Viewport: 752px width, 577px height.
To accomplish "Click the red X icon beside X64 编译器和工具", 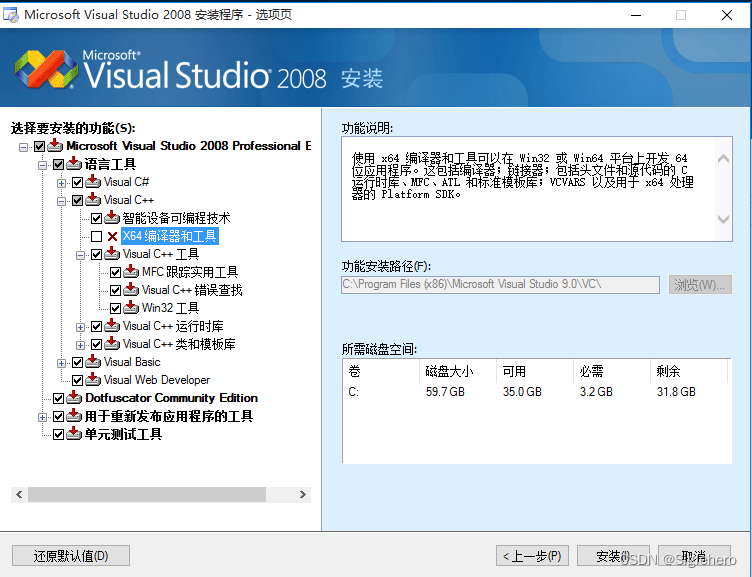I will [x=112, y=237].
